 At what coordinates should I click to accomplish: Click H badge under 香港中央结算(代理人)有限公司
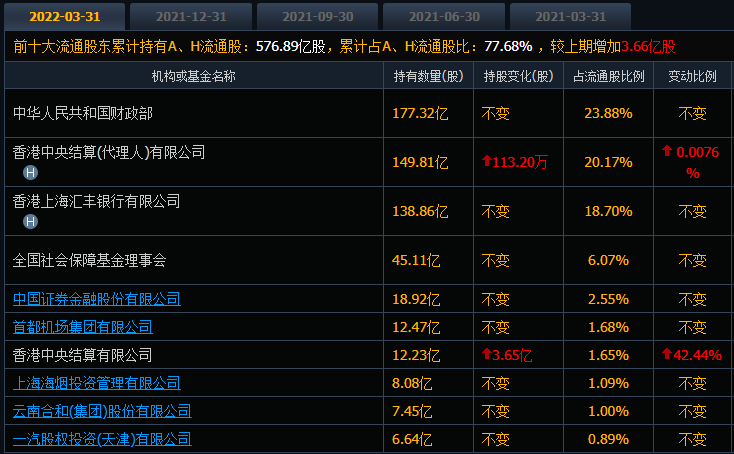[30, 173]
